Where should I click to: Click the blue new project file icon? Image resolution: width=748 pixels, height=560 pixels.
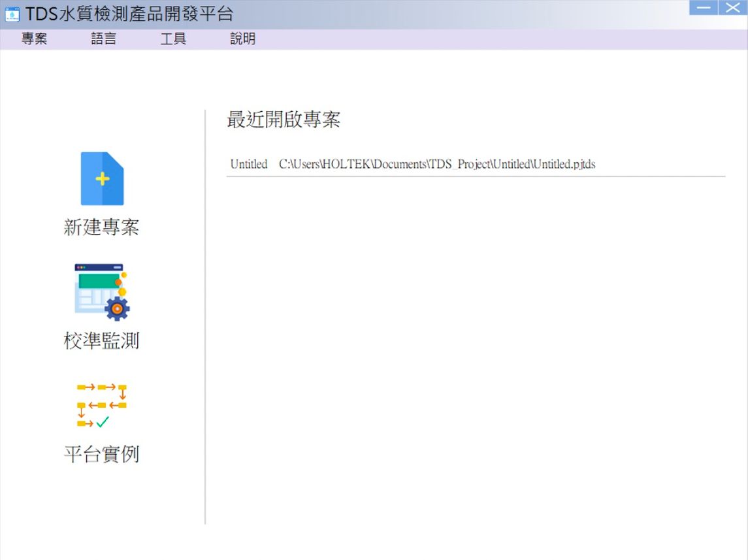[102, 179]
